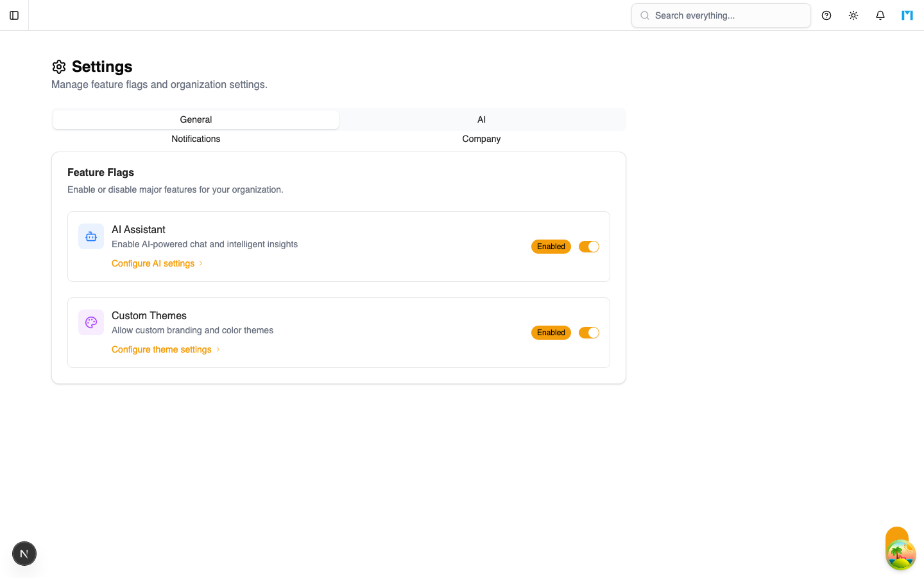Viewport: 924px width, 578px height.
Task: Click chevron next to Configure AI settings
Action: [x=201, y=263]
